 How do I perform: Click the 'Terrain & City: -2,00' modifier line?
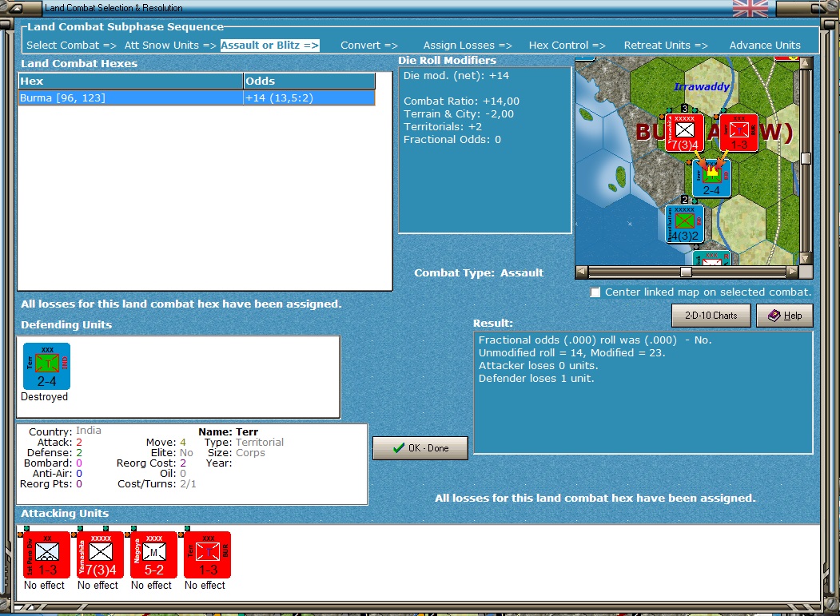pyautogui.click(x=459, y=114)
